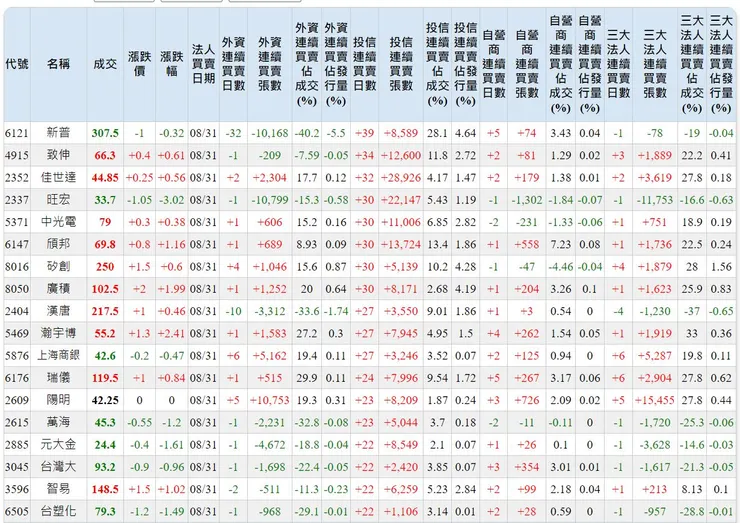Image resolution: width=740 pixels, height=523 pixels.
Task: Sort by the 漲跌價 column header
Action: [x=139, y=64]
